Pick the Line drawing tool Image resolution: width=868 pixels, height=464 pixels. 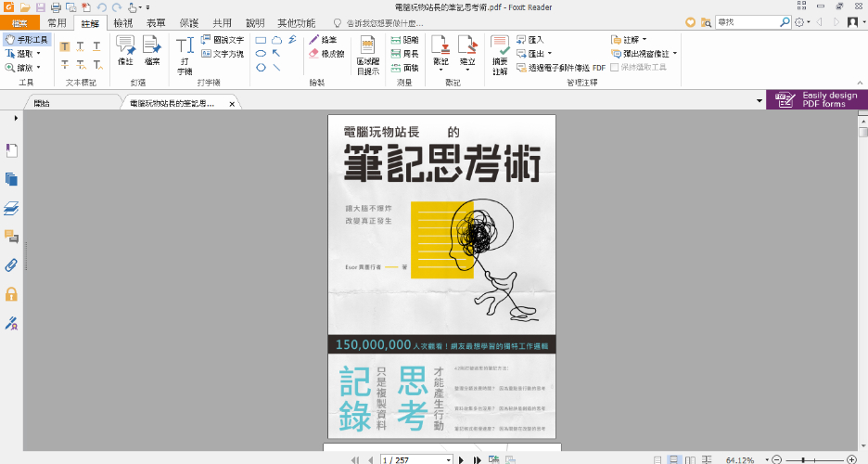(276, 68)
